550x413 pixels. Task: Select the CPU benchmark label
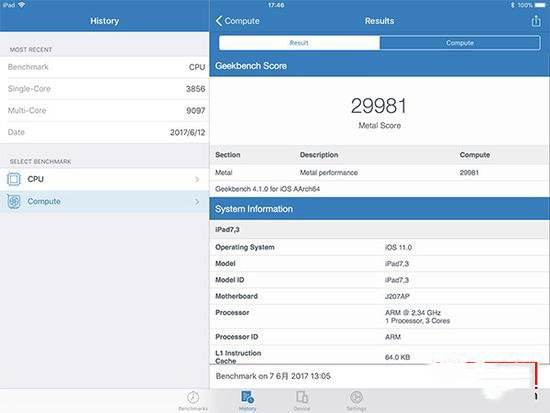(x=35, y=179)
